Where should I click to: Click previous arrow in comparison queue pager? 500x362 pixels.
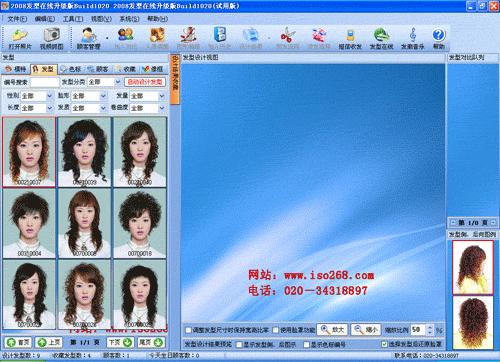coord(453,222)
